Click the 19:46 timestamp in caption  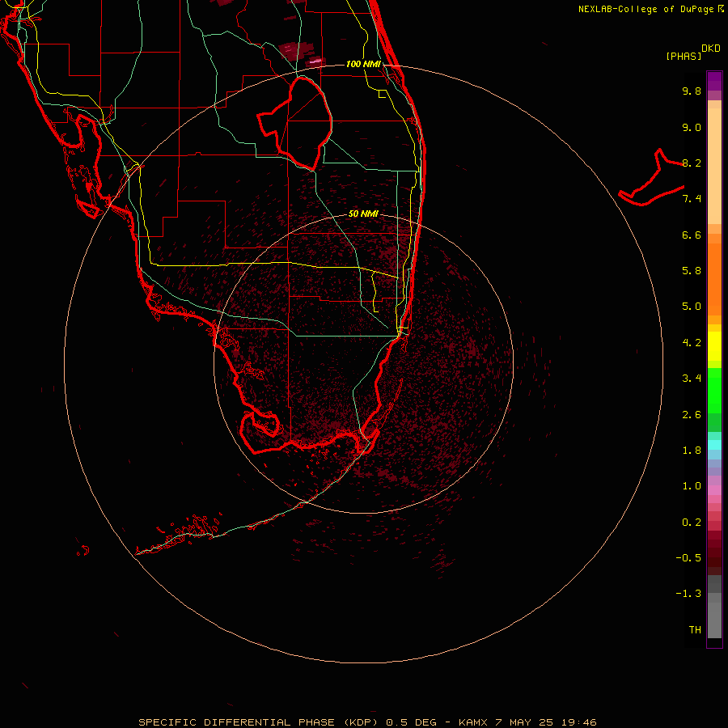click(x=578, y=722)
